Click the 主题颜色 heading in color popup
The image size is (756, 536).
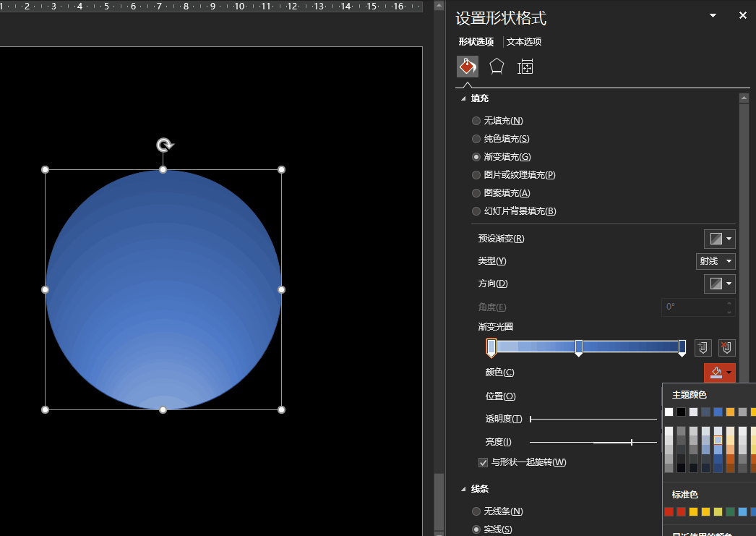click(689, 395)
